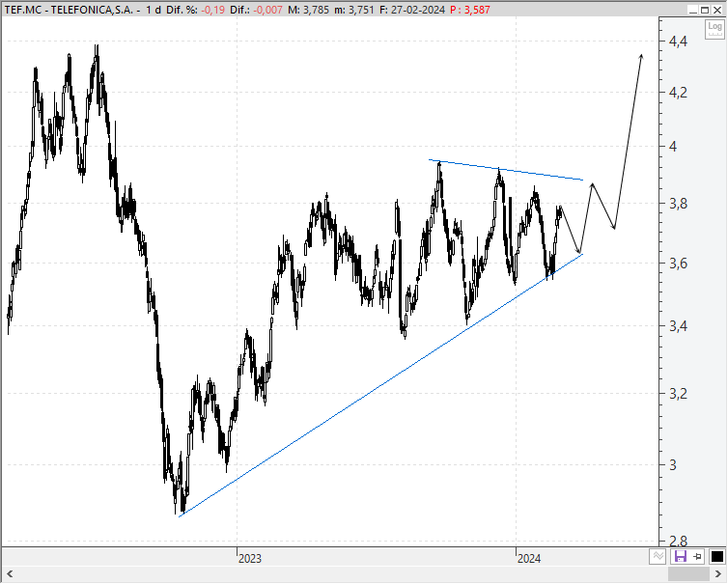Click the 2024 time axis label
This screenshot has width=728, height=584.
(529, 559)
